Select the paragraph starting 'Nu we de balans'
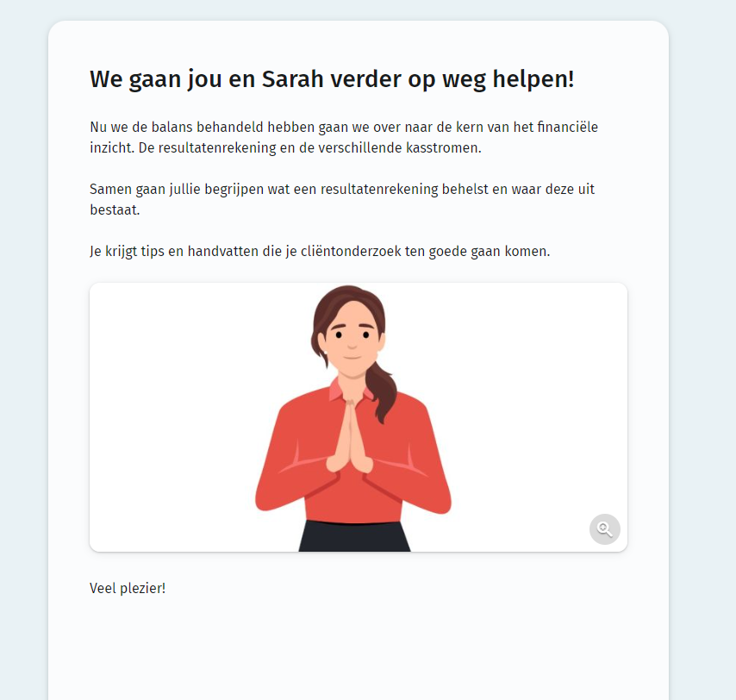Screen dimensions: 736x700 [344, 137]
